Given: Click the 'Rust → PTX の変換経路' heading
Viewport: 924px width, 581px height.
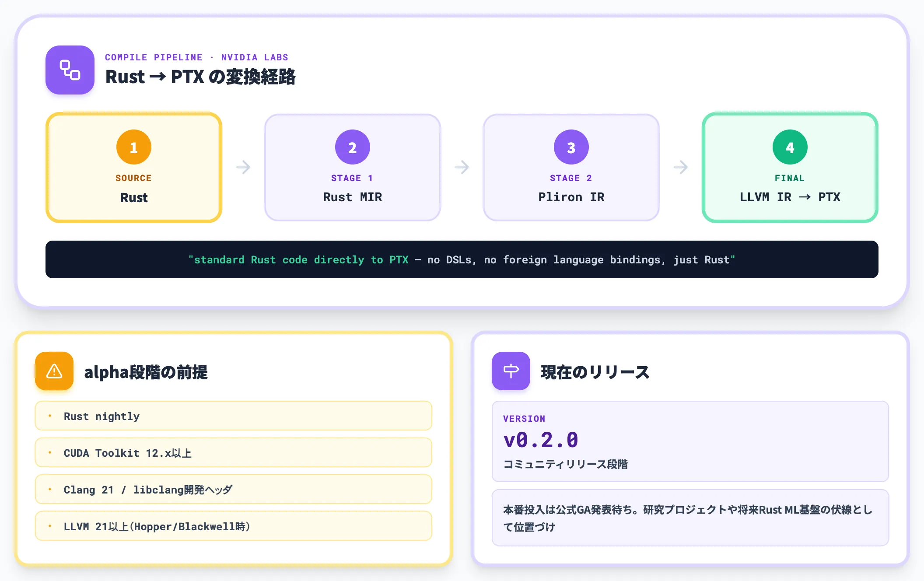Looking at the screenshot, I should point(200,77).
